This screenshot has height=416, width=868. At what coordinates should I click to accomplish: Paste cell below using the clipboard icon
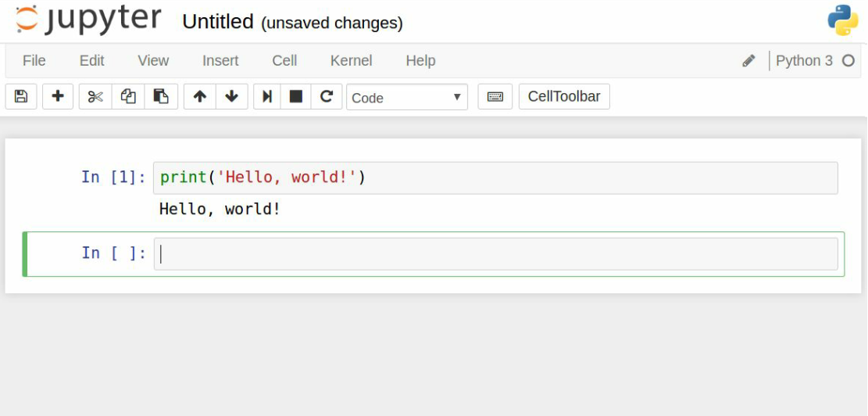click(x=161, y=97)
